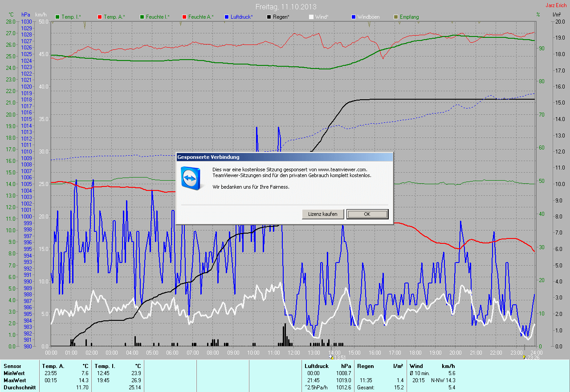This screenshot has height=392, width=570.
Task: Click the l/m² axis unit label
Action: (x=557, y=15)
